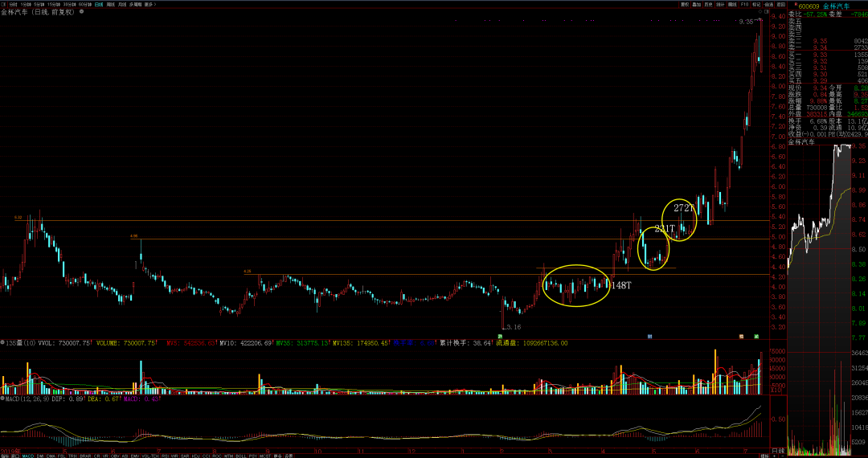868x458 pixels.
Task: Select the PSY indicator tab
Action: tap(253, 456)
